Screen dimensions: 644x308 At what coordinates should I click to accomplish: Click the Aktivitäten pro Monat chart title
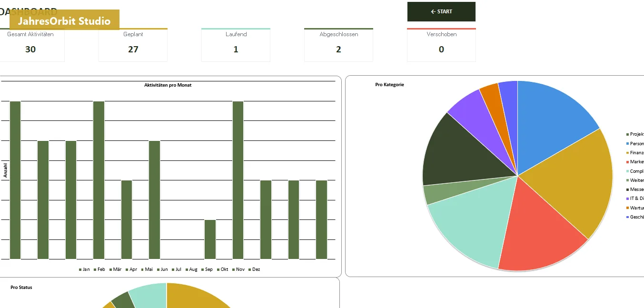coord(168,85)
